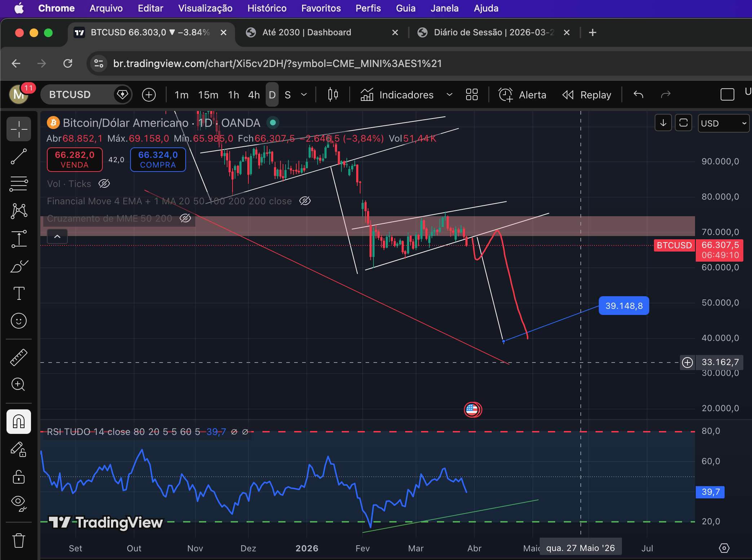Image resolution: width=752 pixels, height=560 pixels.
Task: Open the USD currency dropdown
Action: [x=723, y=123]
